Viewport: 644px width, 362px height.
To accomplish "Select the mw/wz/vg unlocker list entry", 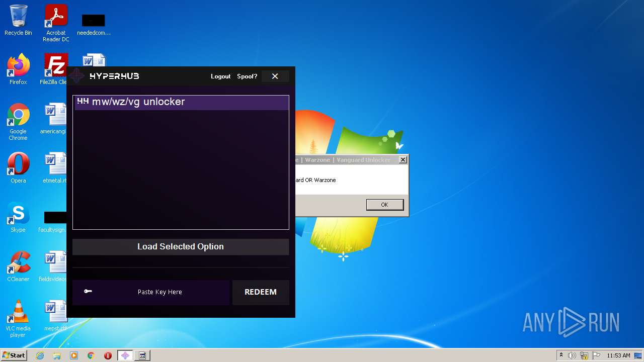I will click(x=181, y=102).
